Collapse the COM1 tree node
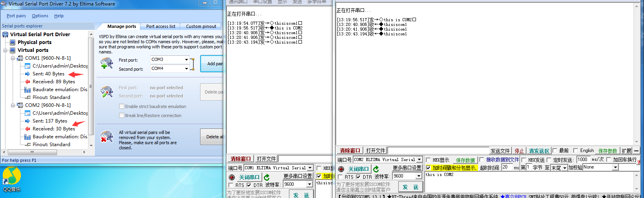Viewport: 644px width, 198px height. coord(13,58)
